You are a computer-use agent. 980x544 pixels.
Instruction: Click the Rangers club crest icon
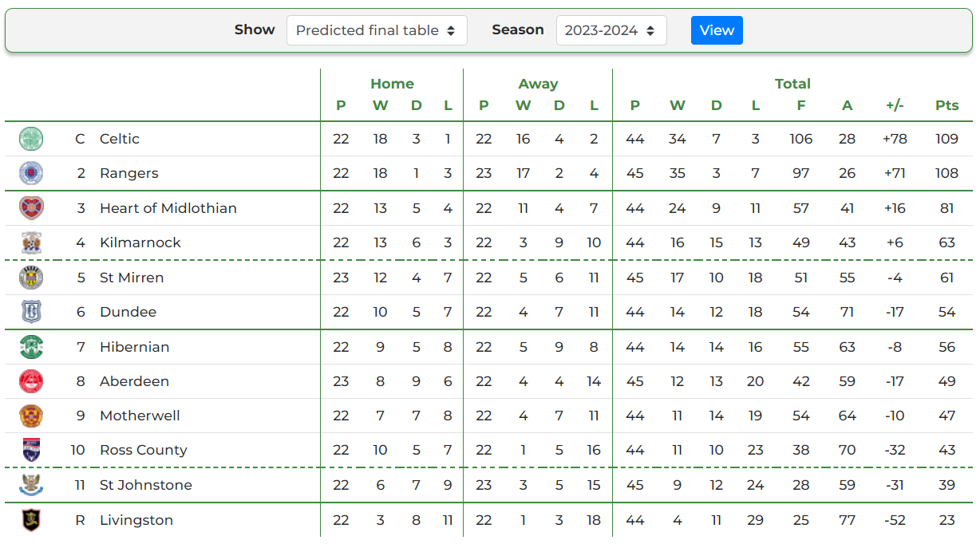(31, 173)
